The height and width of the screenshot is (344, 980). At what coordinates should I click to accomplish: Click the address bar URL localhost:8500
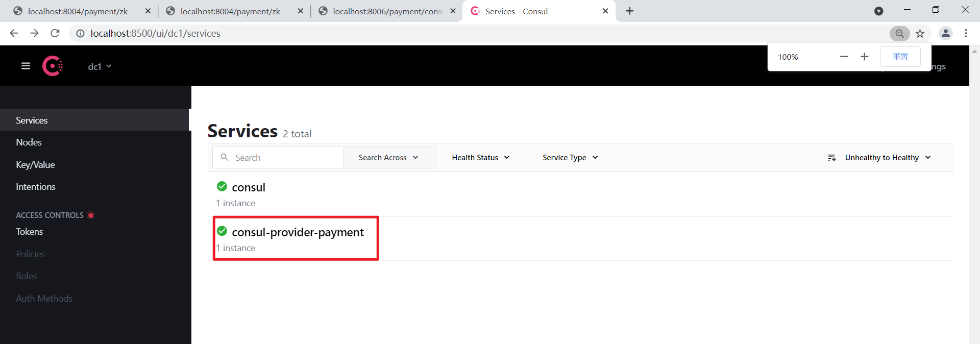coord(156,33)
